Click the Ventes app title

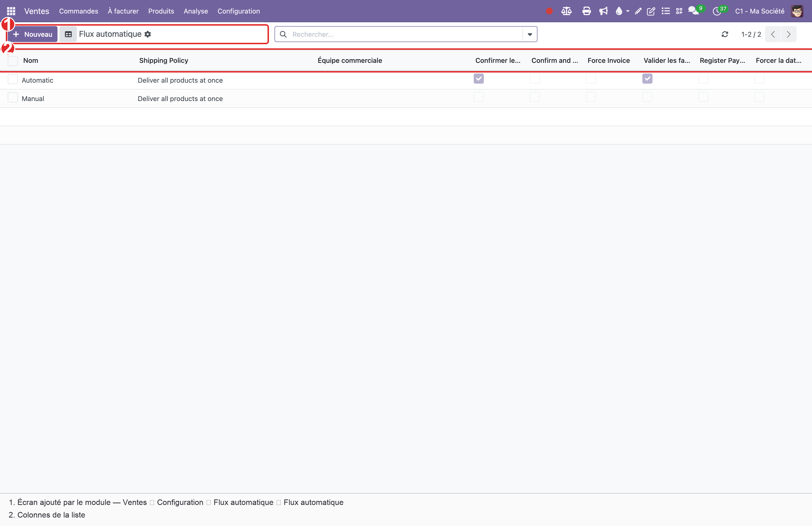coord(36,11)
